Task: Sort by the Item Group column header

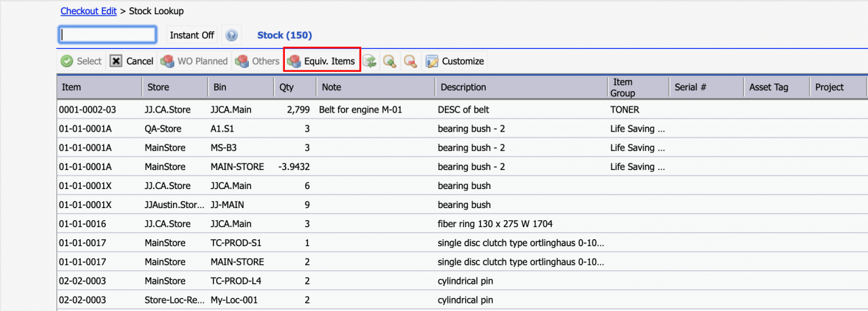Action: click(x=637, y=87)
